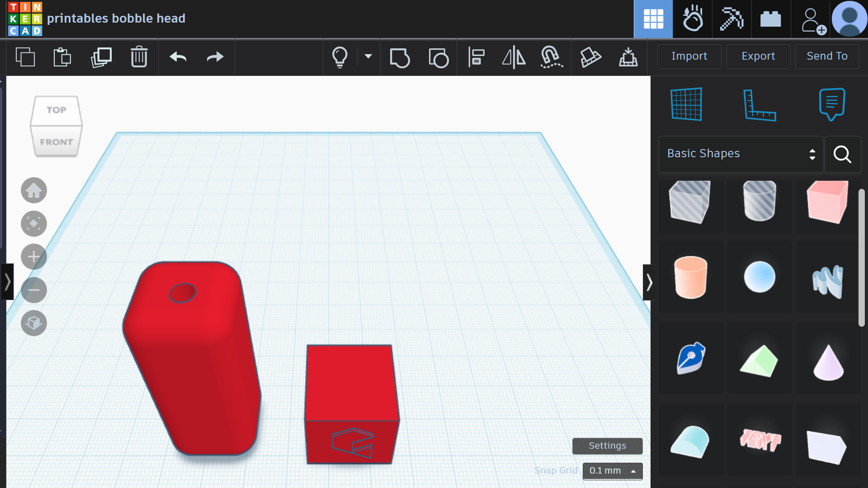Open the visibility options dropdown arrow

click(x=368, y=56)
